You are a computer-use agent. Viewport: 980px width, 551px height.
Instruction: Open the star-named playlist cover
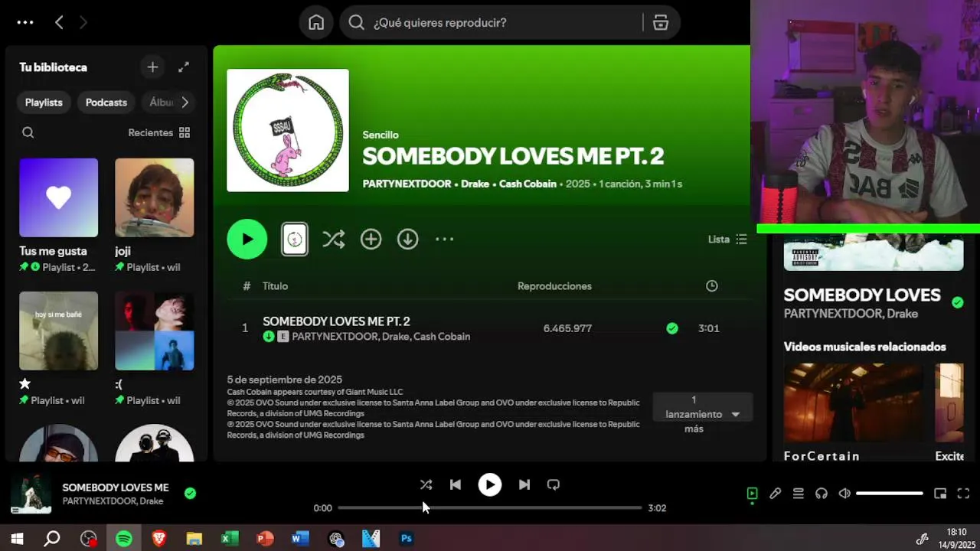pos(59,331)
